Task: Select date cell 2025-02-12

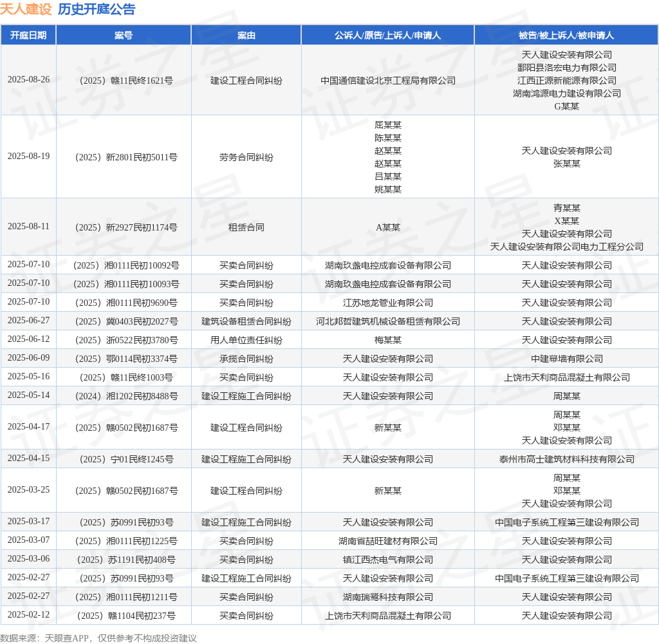Action: (x=28, y=614)
